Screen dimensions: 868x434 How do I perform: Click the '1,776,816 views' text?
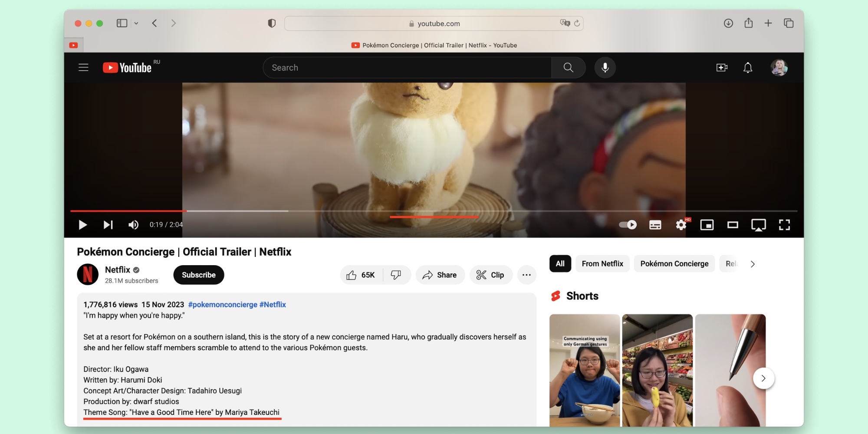coord(111,305)
